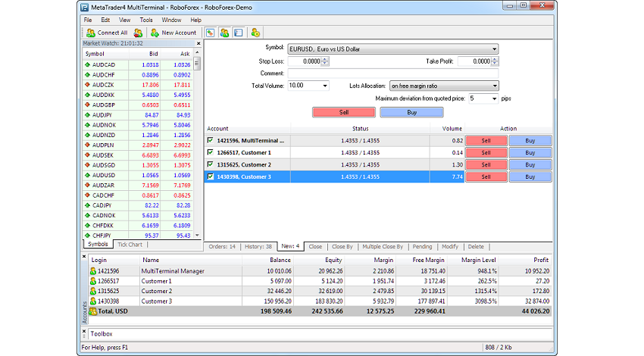This screenshot has width=644, height=356.
Task: Click Sell for account 1430398 Customer 3
Action: click(x=486, y=177)
